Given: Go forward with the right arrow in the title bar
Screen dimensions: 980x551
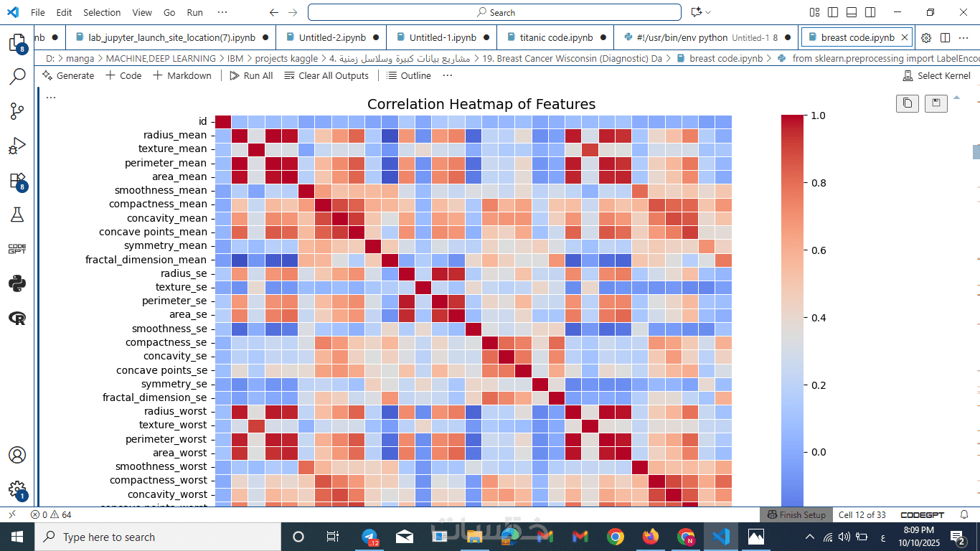Looking at the screenshot, I should click(292, 12).
